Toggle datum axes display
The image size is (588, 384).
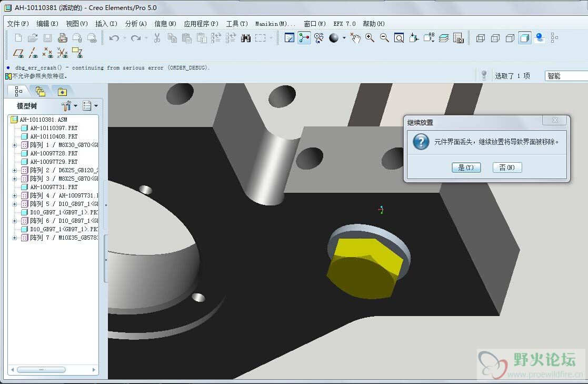pyautogui.click(x=33, y=53)
